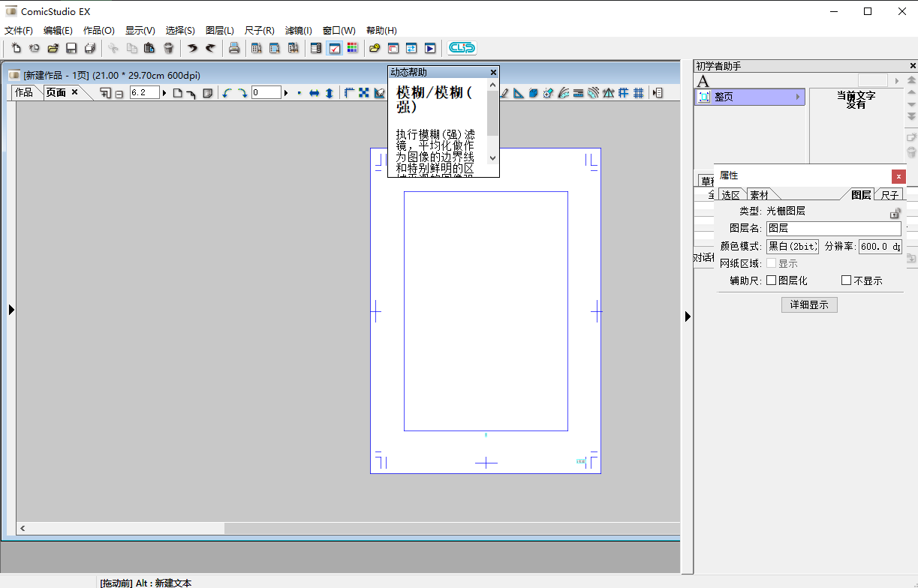Select the New Page icon on toolbar
The width and height of the screenshot is (918, 588).
(16, 48)
